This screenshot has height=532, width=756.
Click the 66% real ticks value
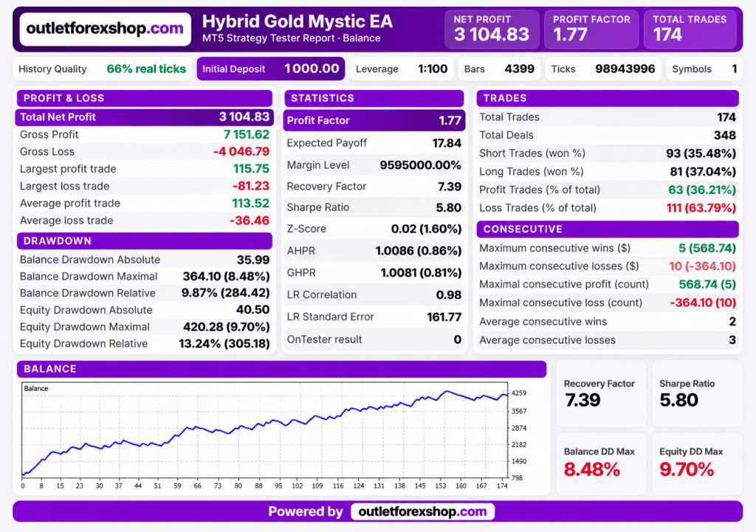[146, 69]
